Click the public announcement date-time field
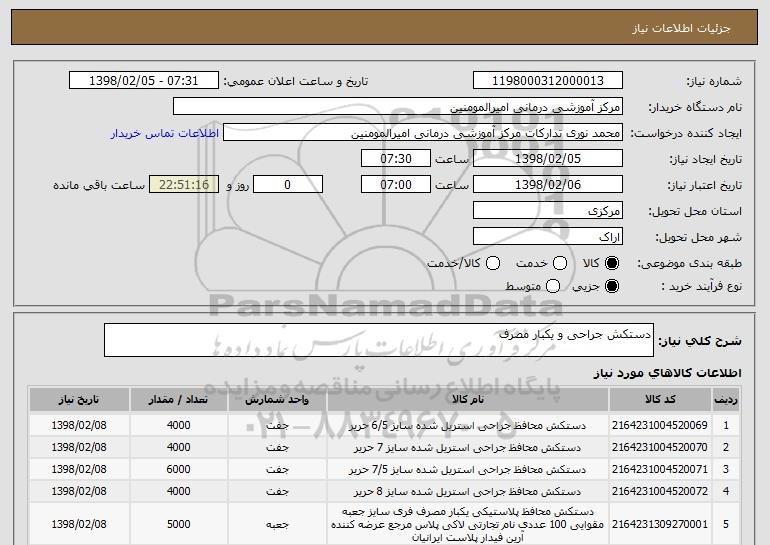 coord(144,81)
